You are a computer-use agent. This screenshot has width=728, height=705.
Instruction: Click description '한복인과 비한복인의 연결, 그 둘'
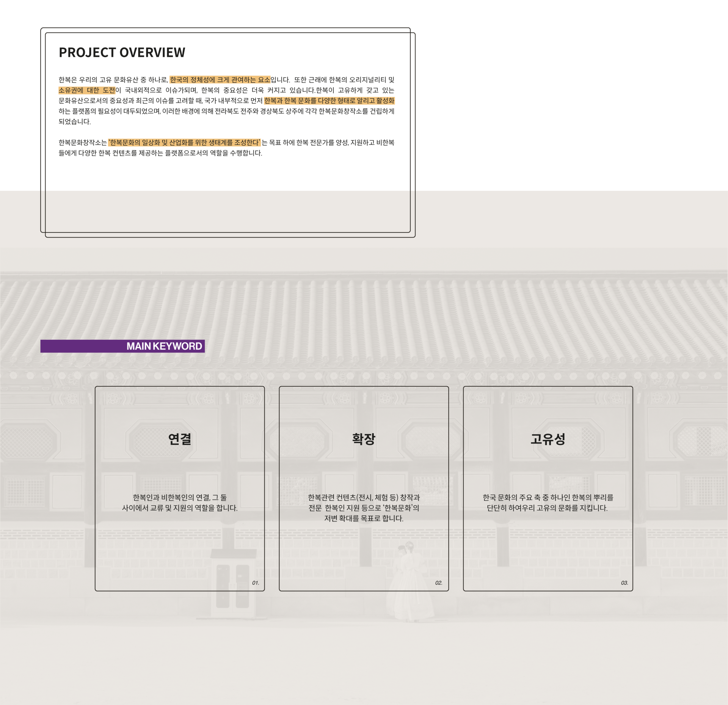179,497
